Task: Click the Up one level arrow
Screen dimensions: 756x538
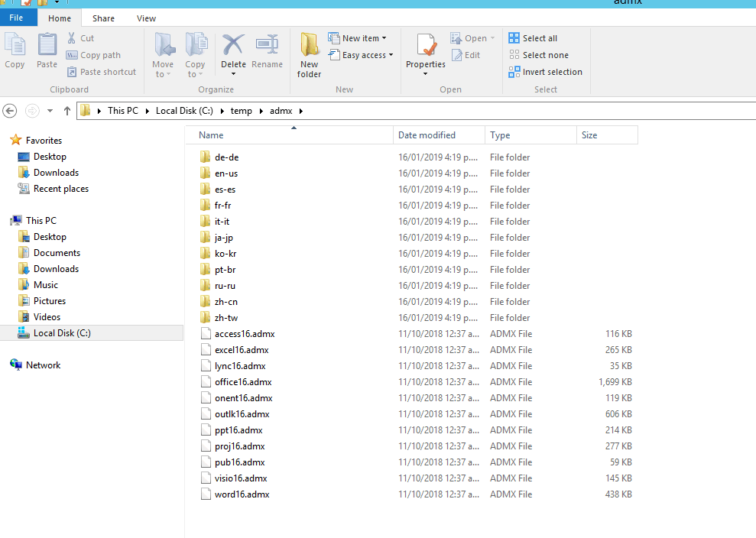Action: tap(67, 111)
